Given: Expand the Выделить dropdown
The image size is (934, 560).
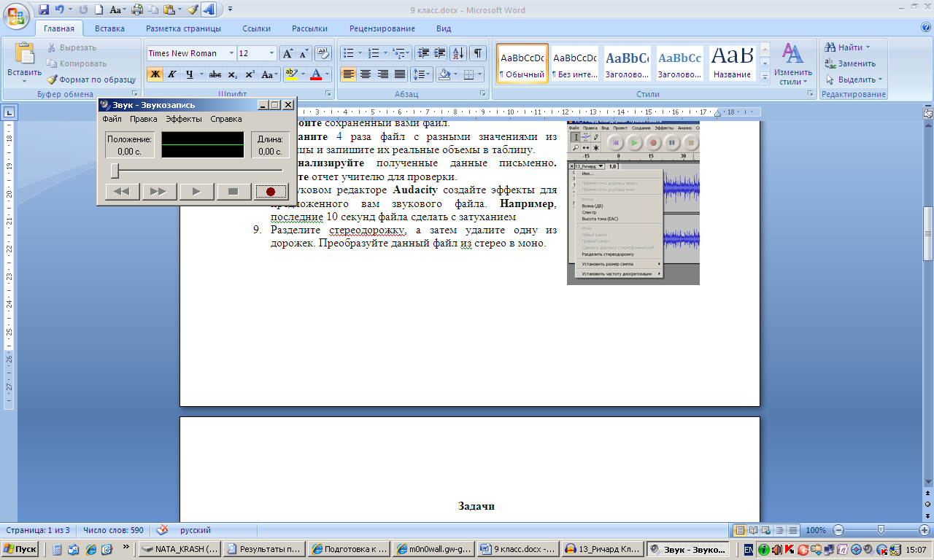Looking at the screenshot, I should [x=880, y=79].
